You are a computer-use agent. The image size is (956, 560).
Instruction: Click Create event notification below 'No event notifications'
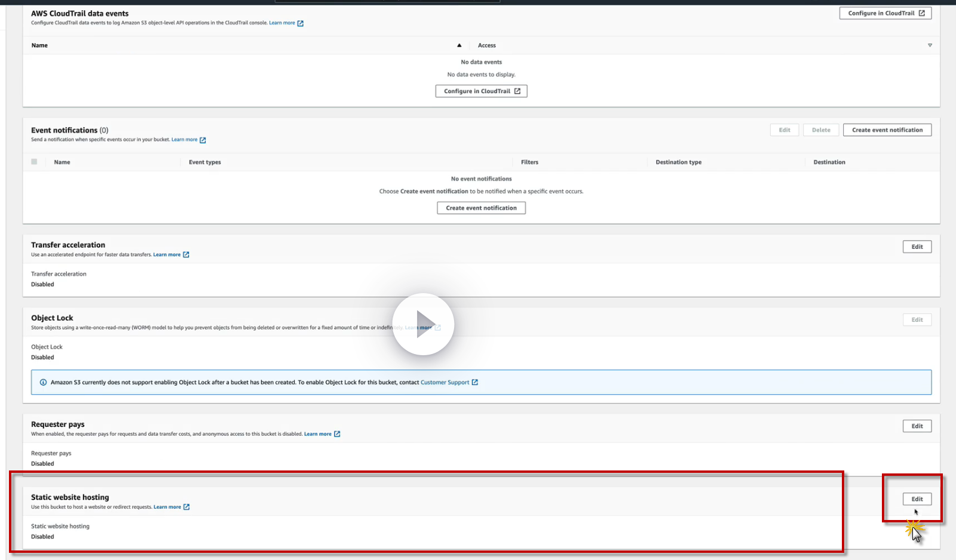[x=482, y=208]
